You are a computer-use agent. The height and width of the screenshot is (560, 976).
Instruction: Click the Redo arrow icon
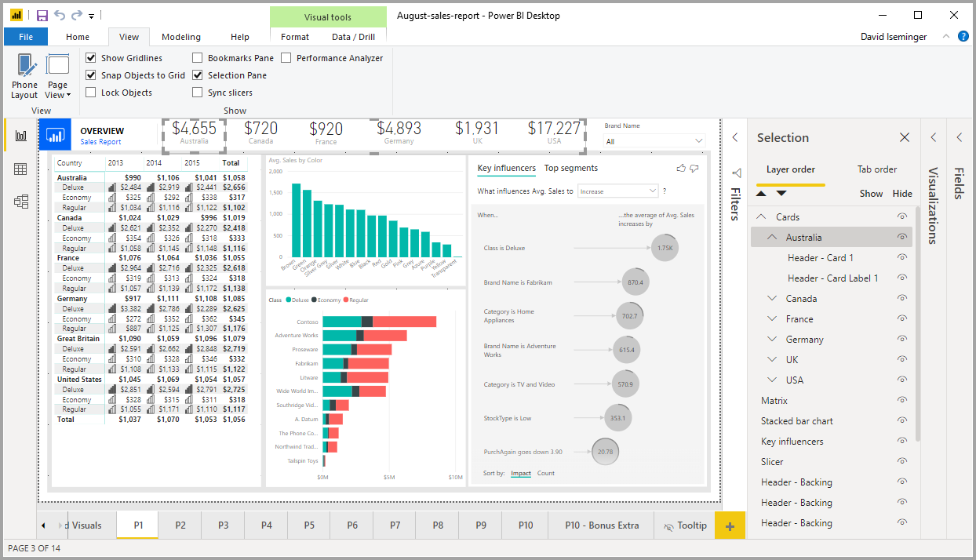[x=76, y=16]
